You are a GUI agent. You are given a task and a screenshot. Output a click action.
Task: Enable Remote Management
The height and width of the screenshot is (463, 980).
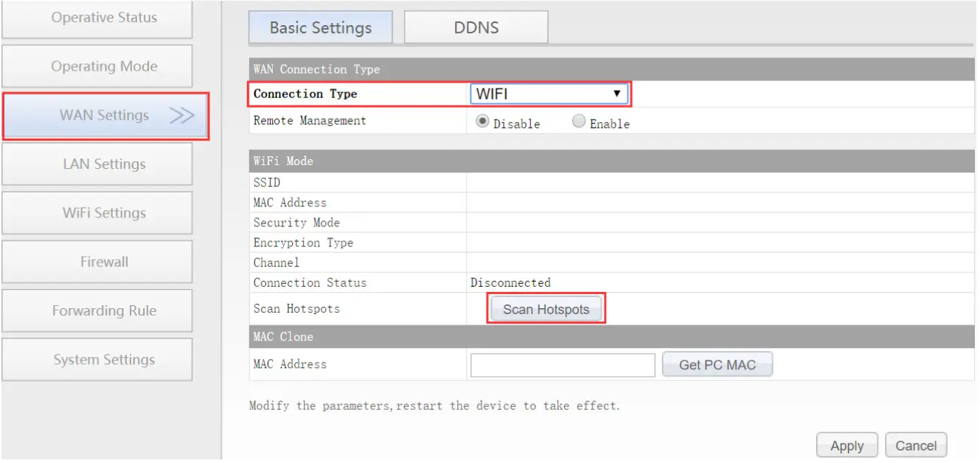click(580, 122)
